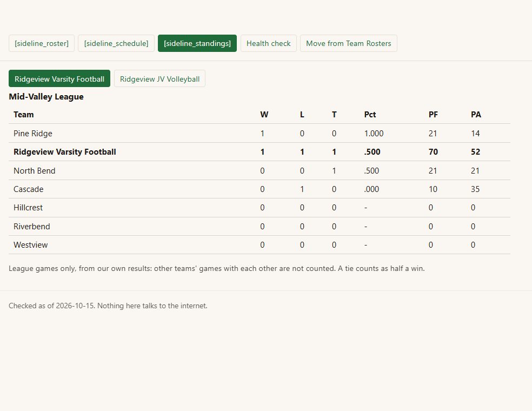Image resolution: width=532 pixels, height=411 pixels.
Task: Open Move from Team Rosters tab
Action: click(348, 43)
